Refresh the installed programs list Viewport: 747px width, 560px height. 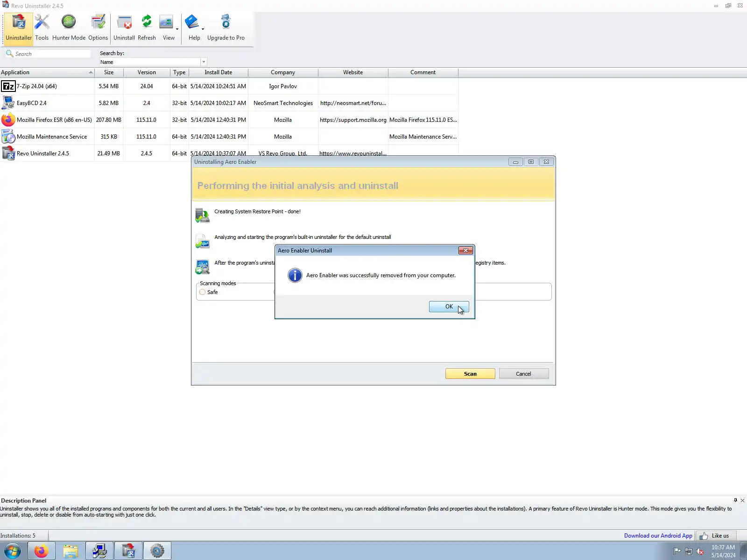point(147,28)
